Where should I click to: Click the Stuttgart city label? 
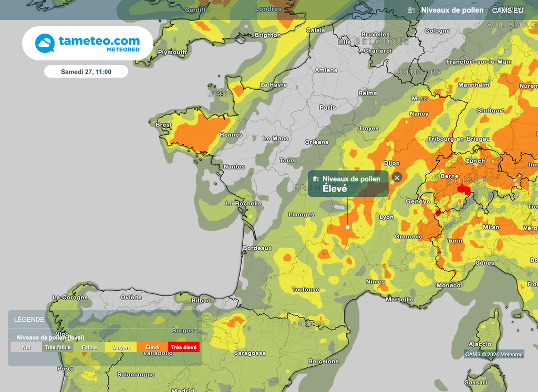pyautogui.click(x=491, y=110)
